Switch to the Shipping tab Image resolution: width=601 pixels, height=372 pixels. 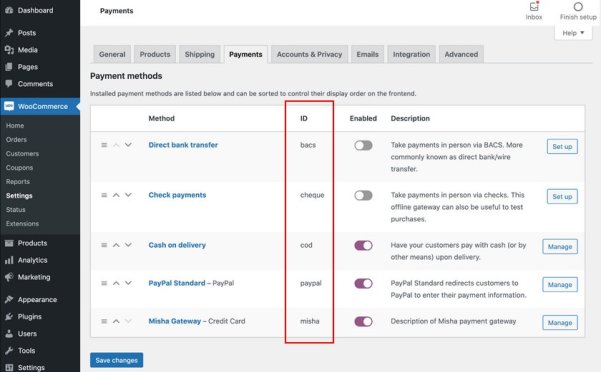(200, 54)
